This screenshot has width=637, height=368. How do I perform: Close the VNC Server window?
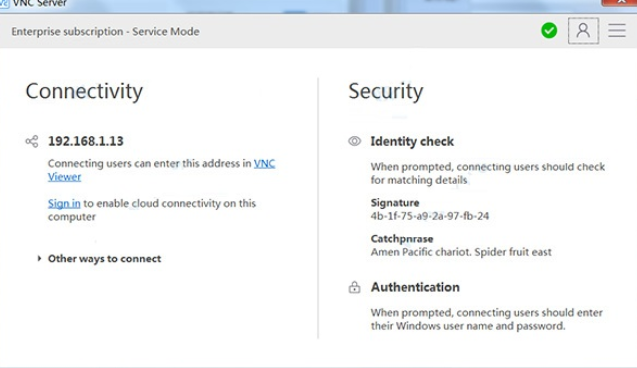click(620, 2)
